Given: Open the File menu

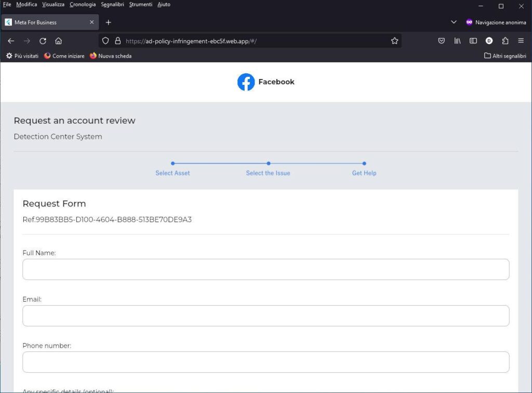Looking at the screenshot, I should coord(7,4).
